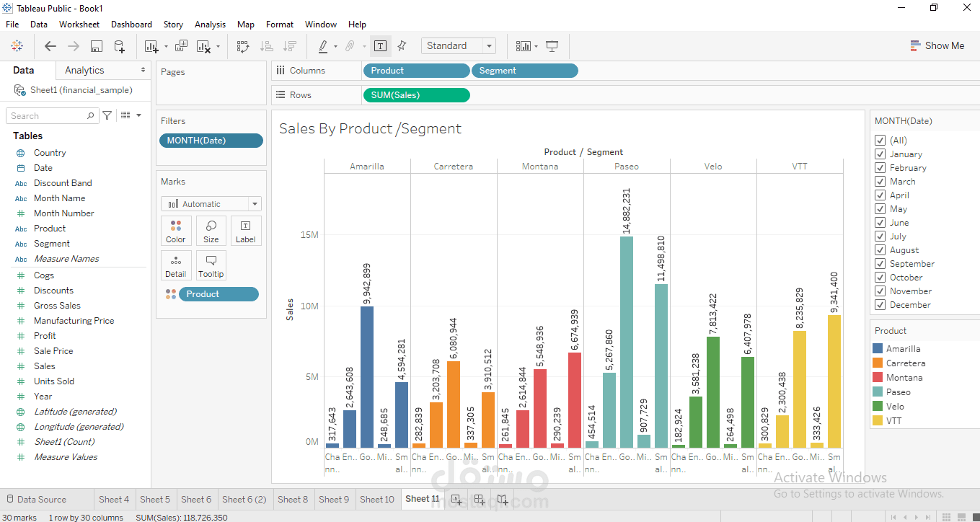The width and height of the screenshot is (980, 522).
Task: Select the SUM(Sales) pill on Rows
Action: [x=416, y=95]
